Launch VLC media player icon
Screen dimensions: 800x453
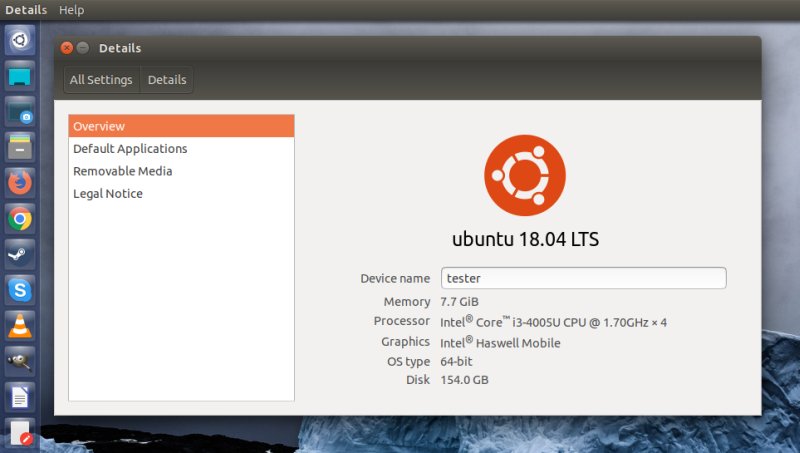pyautogui.click(x=20, y=326)
